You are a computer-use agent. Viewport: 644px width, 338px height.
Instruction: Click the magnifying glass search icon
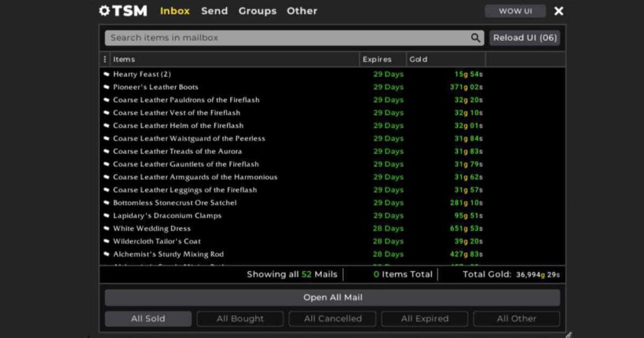tap(475, 38)
